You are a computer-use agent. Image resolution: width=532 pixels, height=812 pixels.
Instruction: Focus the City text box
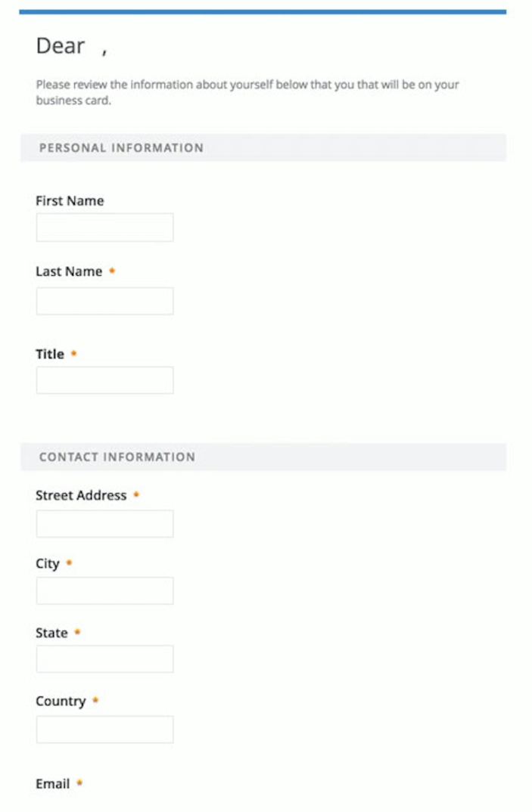tap(104, 591)
